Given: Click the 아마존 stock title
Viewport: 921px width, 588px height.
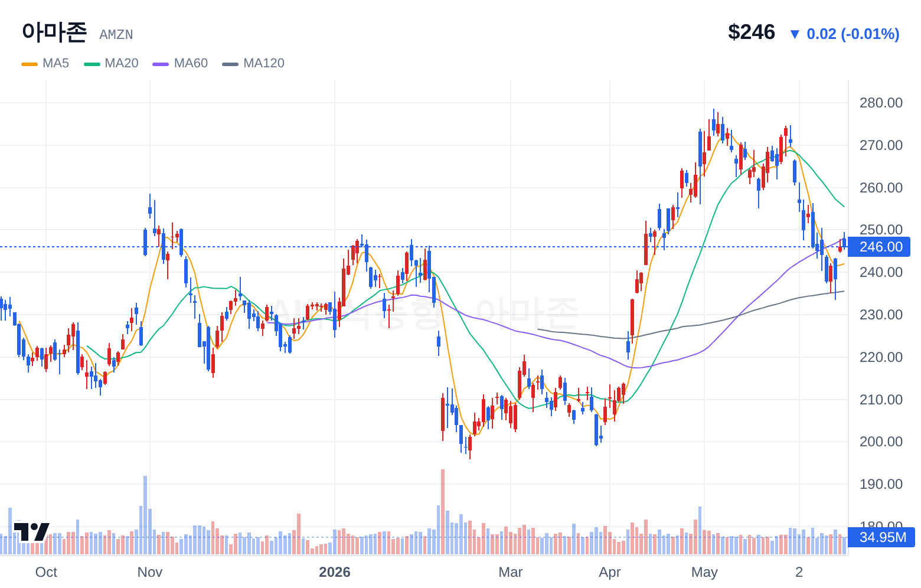Looking at the screenshot, I should tap(54, 32).
